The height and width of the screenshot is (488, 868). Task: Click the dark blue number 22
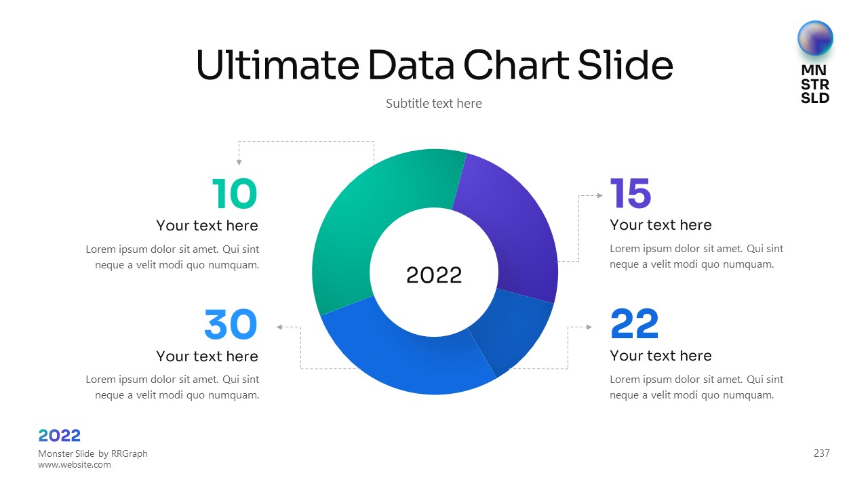click(x=635, y=325)
